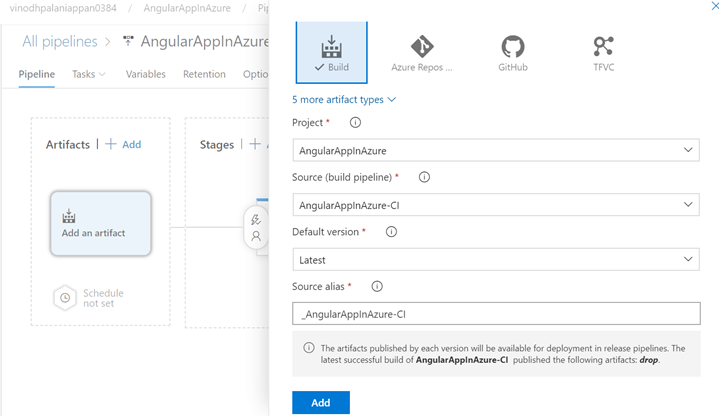Click info icon beside Source (build pipeline)
The width and height of the screenshot is (719, 416).
(x=424, y=177)
